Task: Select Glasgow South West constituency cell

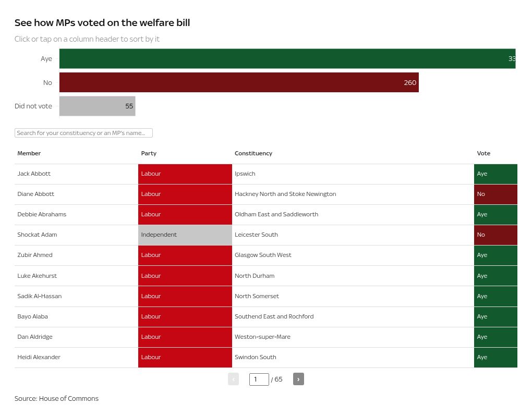Action: [263, 255]
